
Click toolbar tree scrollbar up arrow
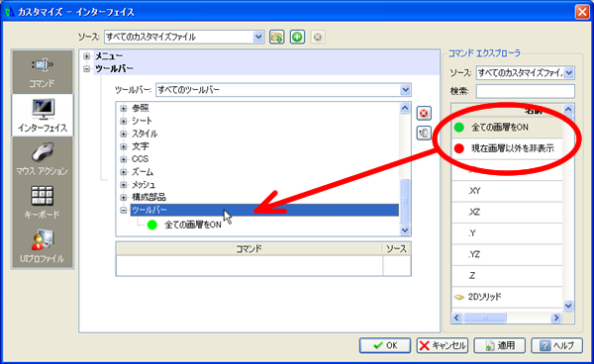[405, 108]
